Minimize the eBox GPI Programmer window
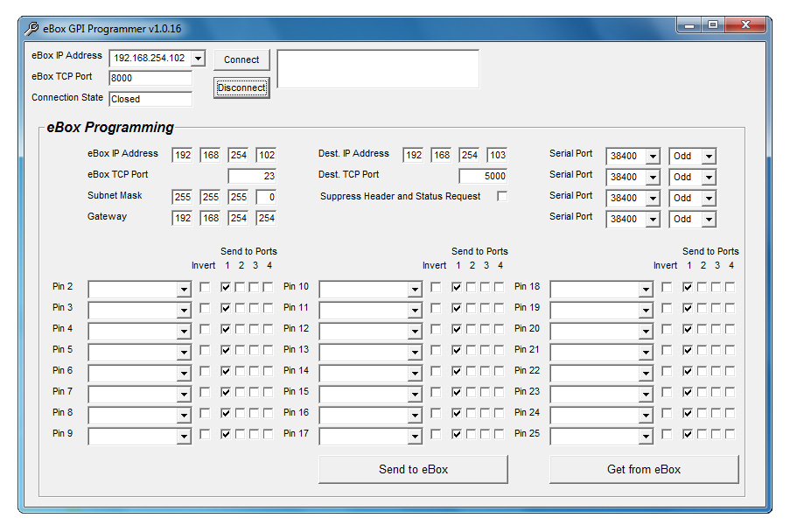This screenshot has width=797, height=532. coord(689,24)
